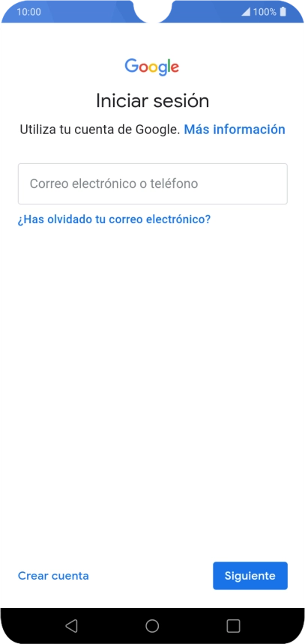
Task: Open recent apps with the square button
Action: 233,625
